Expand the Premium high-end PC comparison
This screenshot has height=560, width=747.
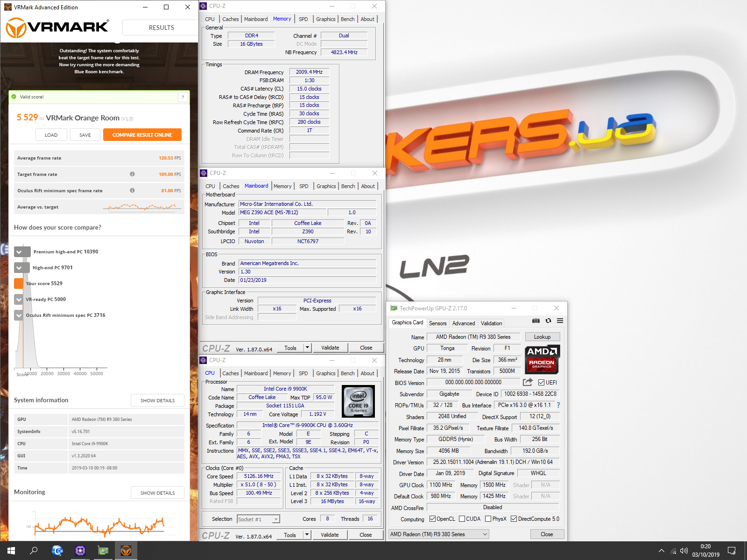tap(22, 252)
